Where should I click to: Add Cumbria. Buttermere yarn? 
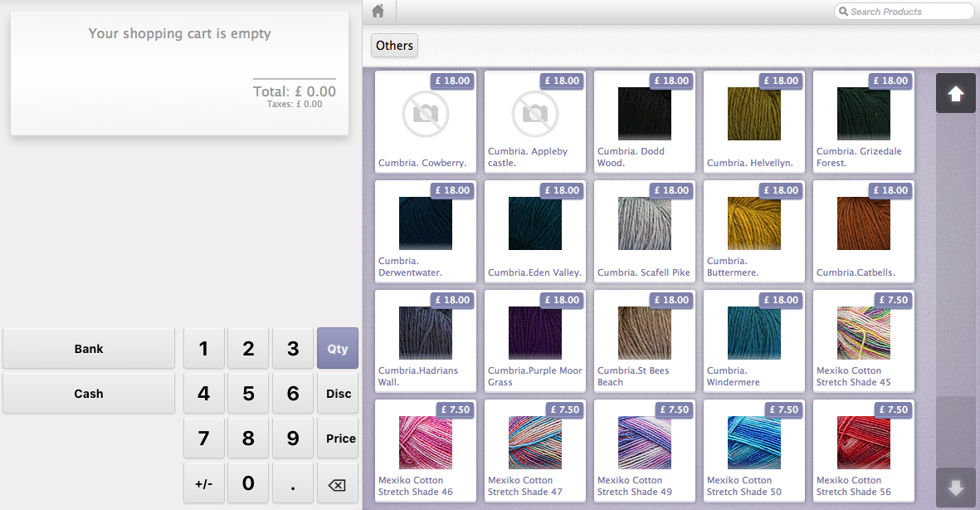coord(753,232)
